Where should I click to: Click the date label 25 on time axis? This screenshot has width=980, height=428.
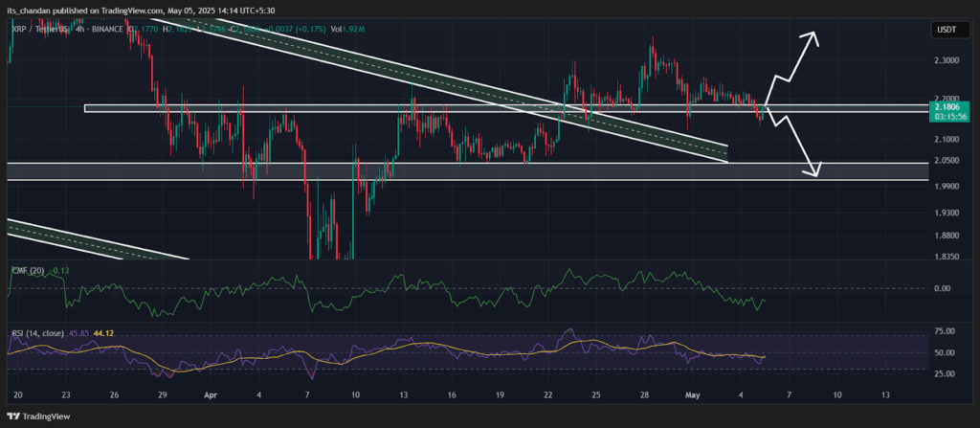(x=597, y=395)
